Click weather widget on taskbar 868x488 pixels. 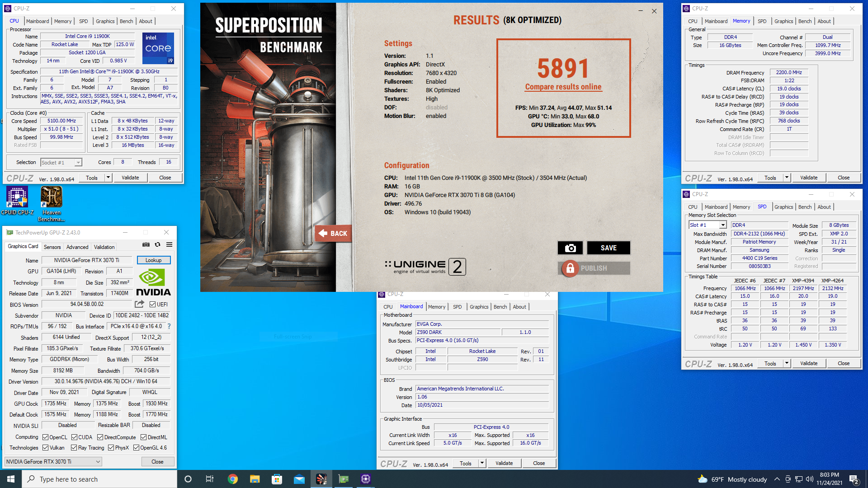pyautogui.click(x=732, y=479)
